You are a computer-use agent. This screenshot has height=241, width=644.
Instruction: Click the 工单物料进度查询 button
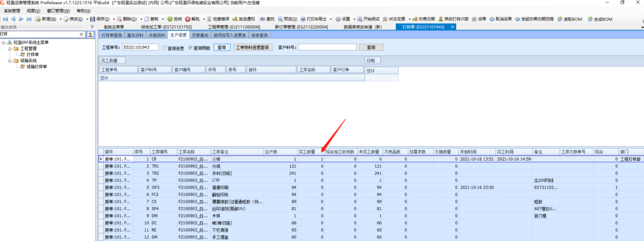coord(253,47)
